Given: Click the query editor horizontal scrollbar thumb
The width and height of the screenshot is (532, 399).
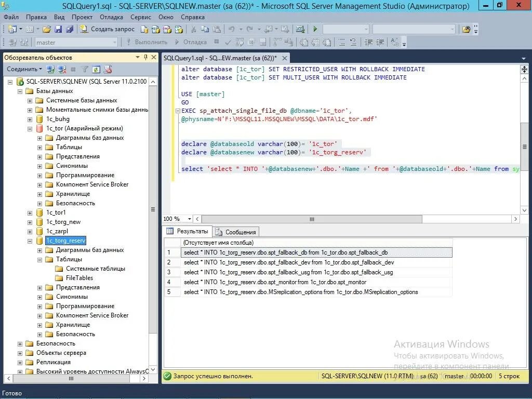Looking at the screenshot, I should [312, 219].
